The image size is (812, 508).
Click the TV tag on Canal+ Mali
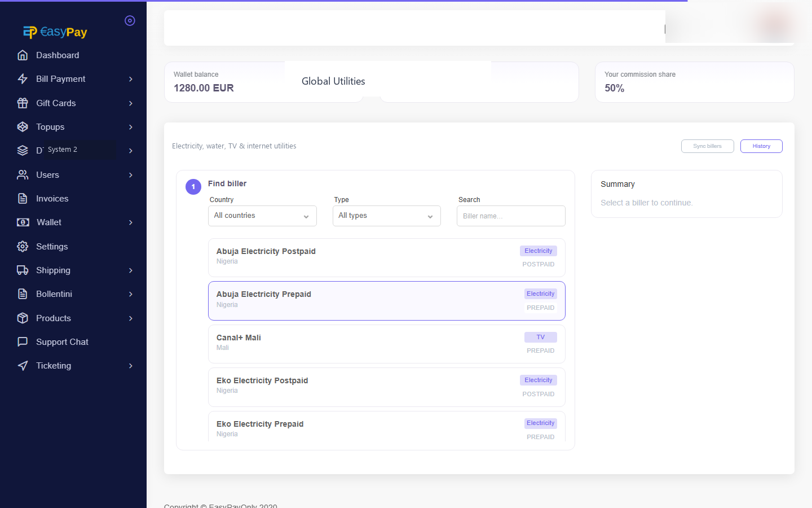click(541, 337)
